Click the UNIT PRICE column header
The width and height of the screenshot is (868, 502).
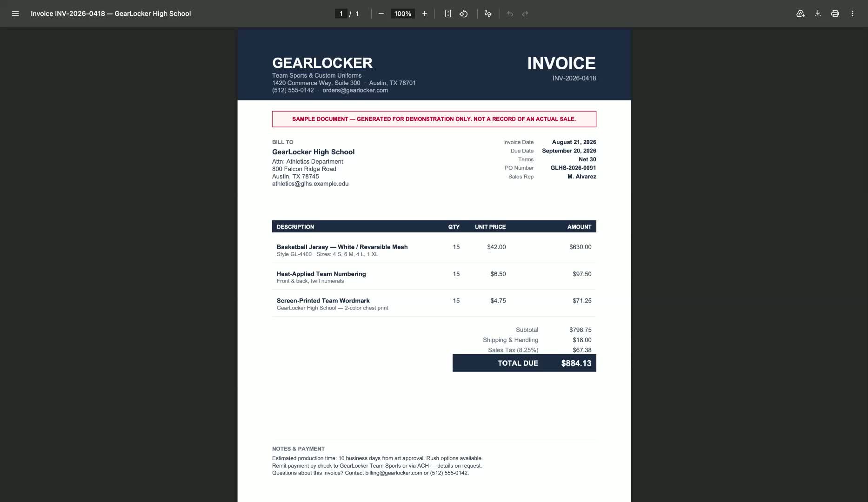click(490, 227)
